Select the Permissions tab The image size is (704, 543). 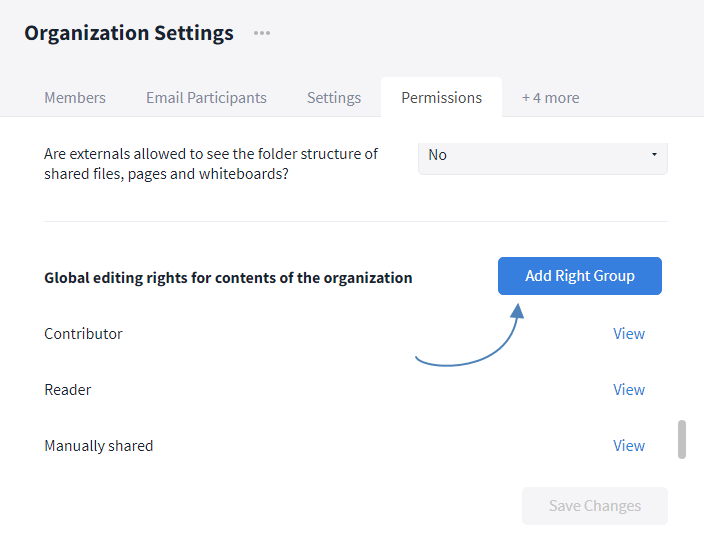pyautogui.click(x=441, y=97)
